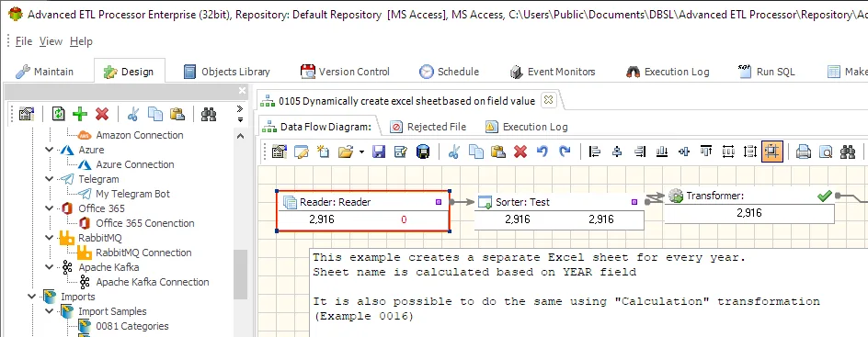Collapse the Import Samples tree node
868x337 pixels.
pyautogui.click(x=51, y=311)
